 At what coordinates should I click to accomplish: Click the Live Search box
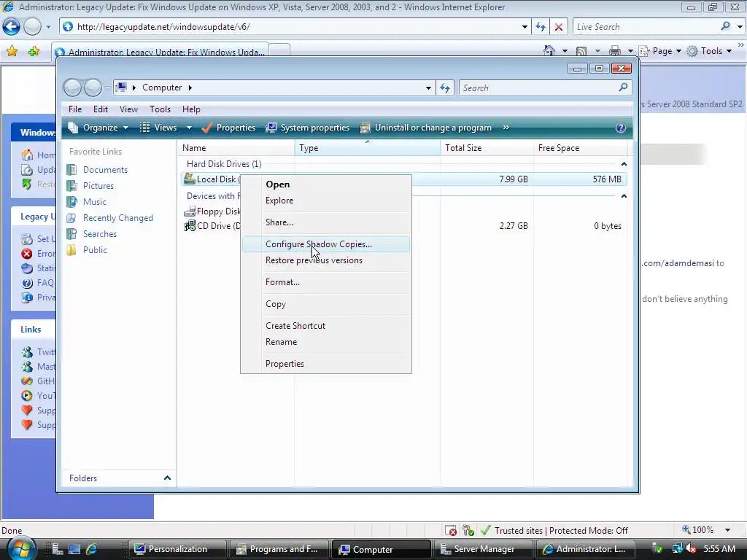(646, 27)
